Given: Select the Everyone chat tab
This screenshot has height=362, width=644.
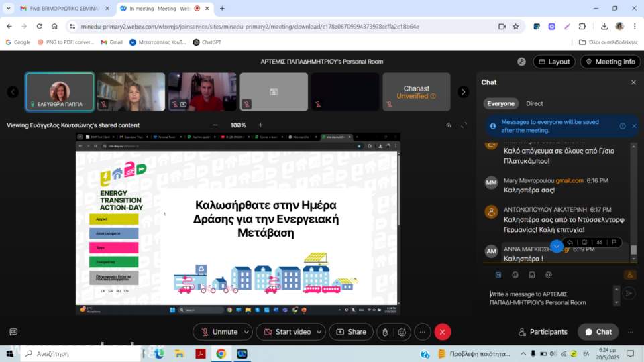Looking at the screenshot, I should pos(500,103).
